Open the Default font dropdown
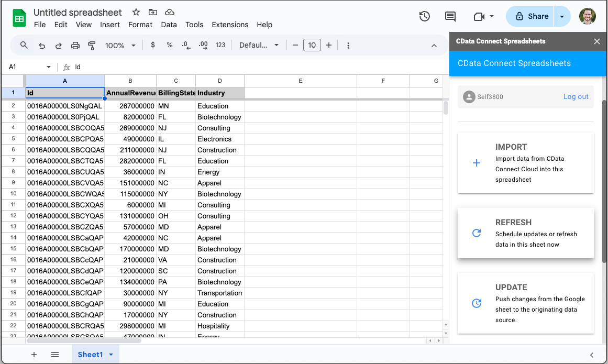This screenshot has height=364, width=608. (259, 46)
